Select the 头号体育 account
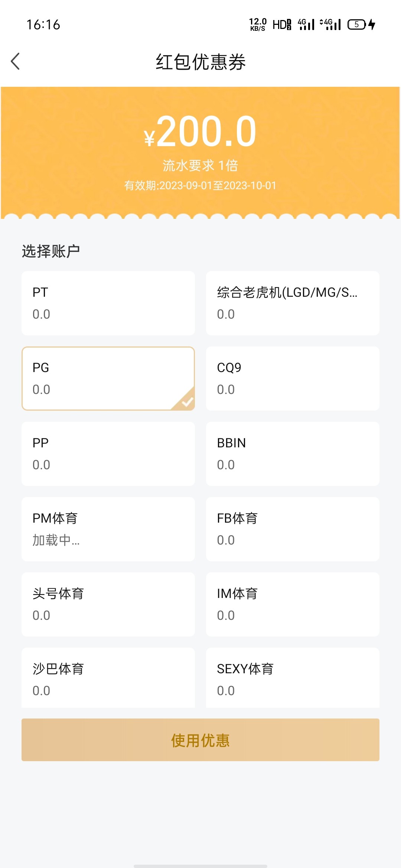The image size is (401, 868). [x=108, y=604]
